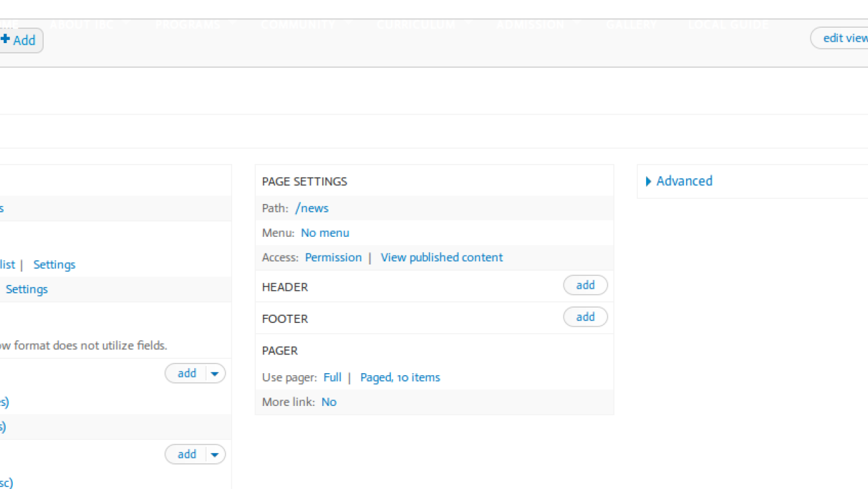Open the ADMISSION menu

pyautogui.click(x=530, y=24)
